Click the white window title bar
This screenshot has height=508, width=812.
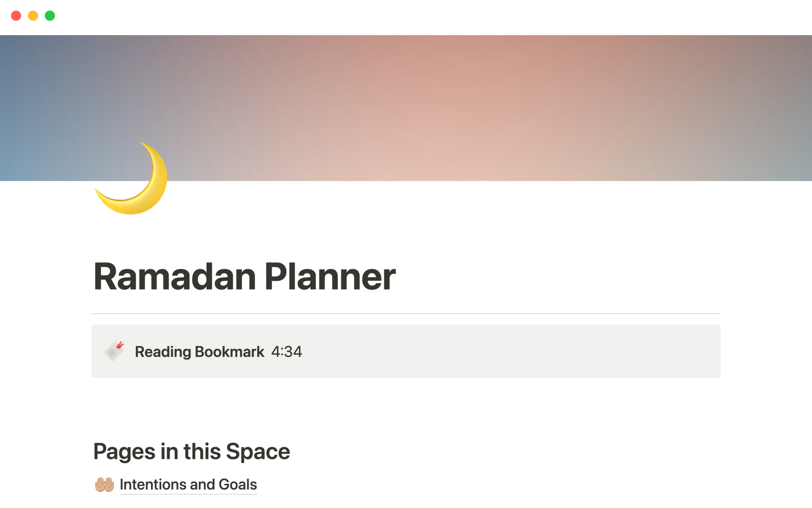406,17
